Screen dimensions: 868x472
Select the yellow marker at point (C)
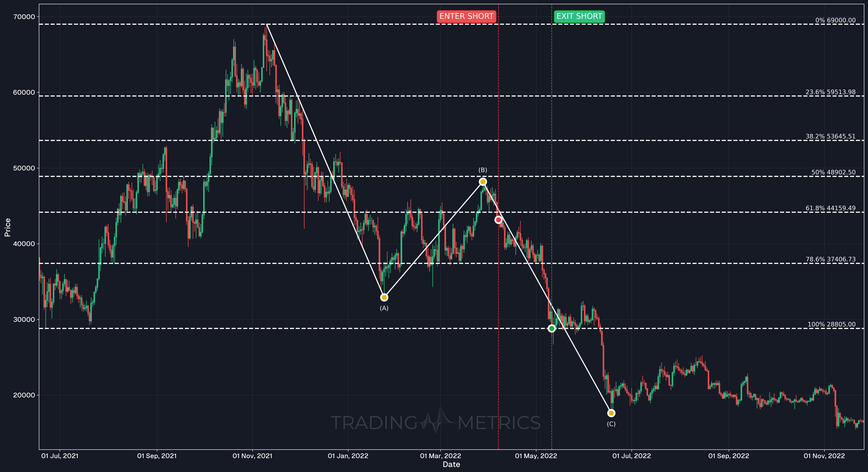tap(611, 413)
